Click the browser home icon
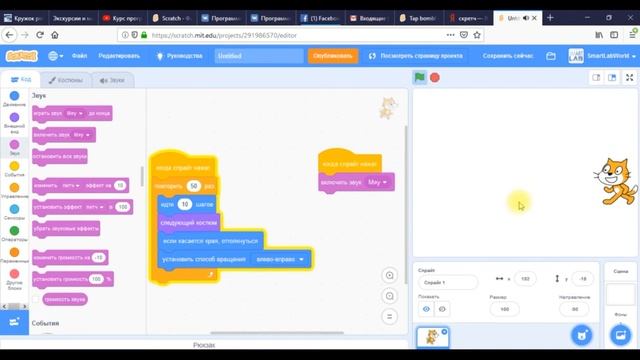 click(55, 35)
